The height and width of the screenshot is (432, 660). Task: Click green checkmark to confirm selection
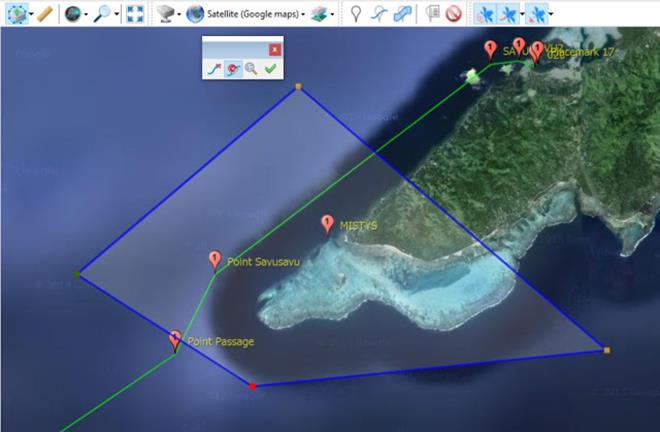click(270, 69)
